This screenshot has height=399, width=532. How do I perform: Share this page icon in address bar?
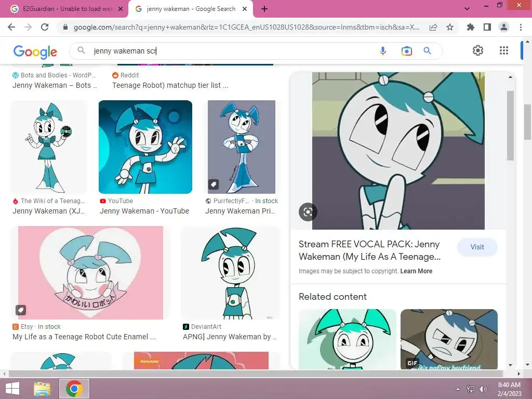click(x=433, y=27)
